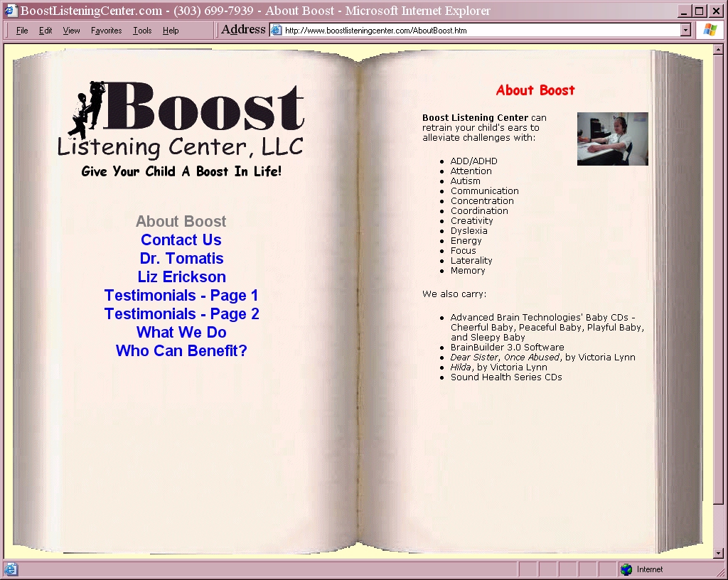Click the status bar page icon
728x580 pixels.
[x=10, y=569]
